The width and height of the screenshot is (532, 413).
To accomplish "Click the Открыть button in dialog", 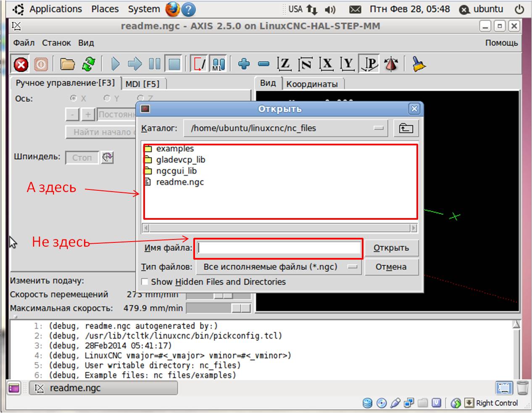I will [391, 248].
